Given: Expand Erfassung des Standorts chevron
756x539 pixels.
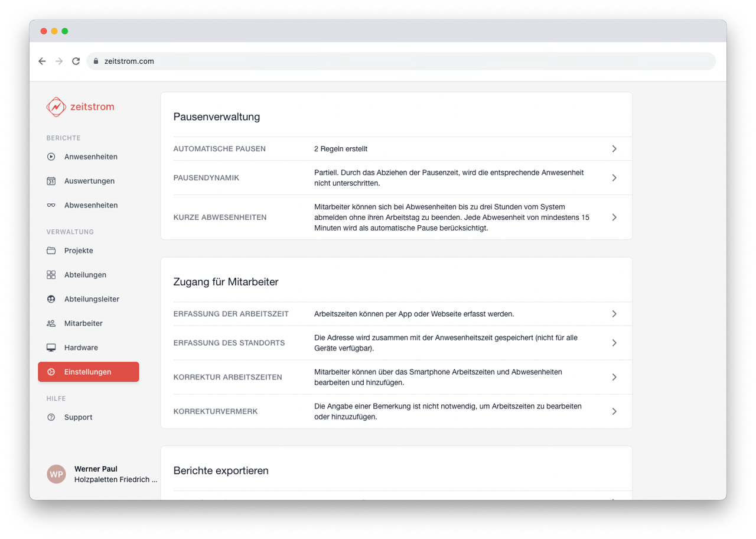Looking at the screenshot, I should [614, 343].
